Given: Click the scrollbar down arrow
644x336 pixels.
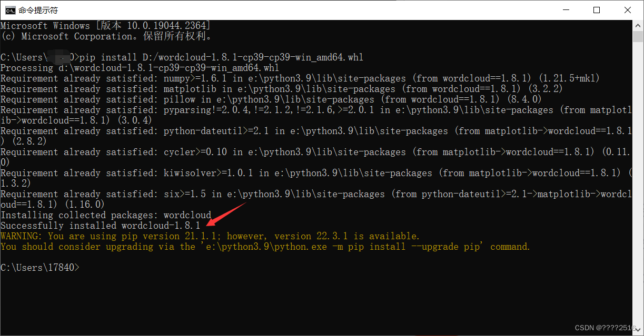Looking at the screenshot, I should (x=638, y=331).
